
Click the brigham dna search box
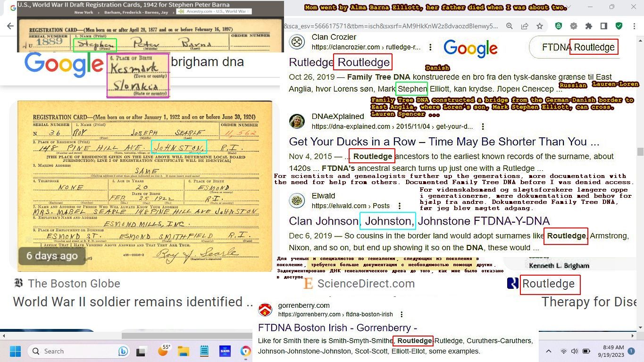(208, 62)
